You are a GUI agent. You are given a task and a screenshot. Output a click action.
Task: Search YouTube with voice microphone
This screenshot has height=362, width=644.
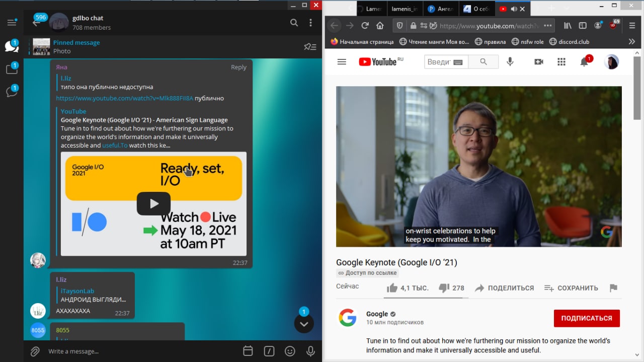(510, 62)
